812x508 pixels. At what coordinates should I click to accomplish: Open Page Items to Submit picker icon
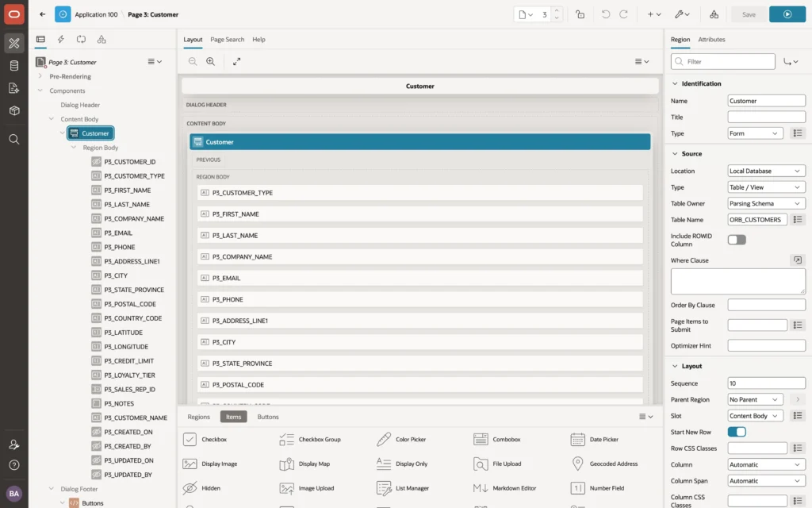798,325
